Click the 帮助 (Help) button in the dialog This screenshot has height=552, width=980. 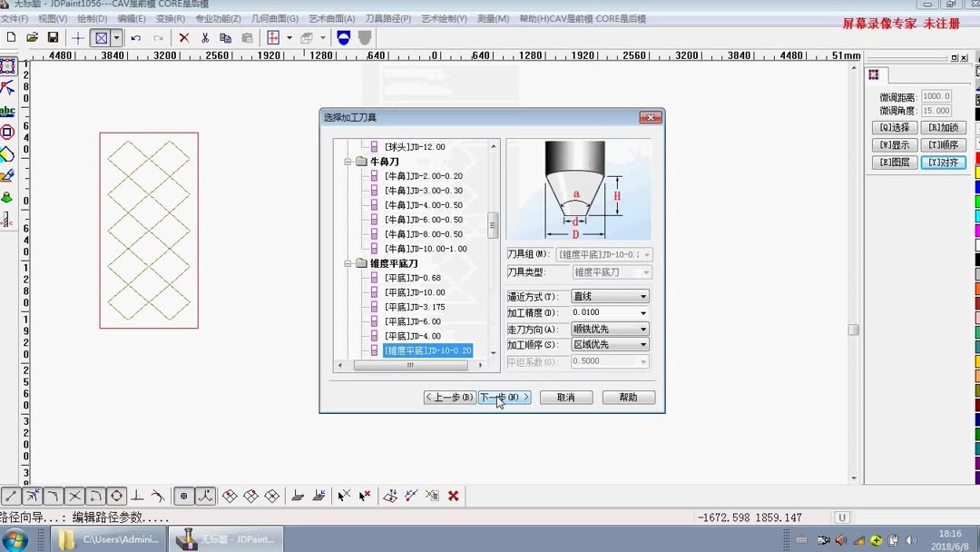click(628, 397)
